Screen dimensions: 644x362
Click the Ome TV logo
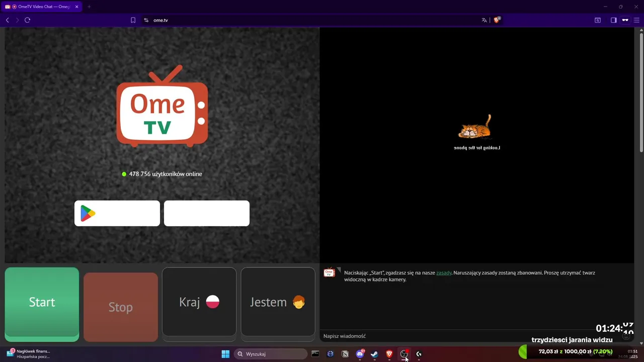pyautogui.click(x=162, y=106)
